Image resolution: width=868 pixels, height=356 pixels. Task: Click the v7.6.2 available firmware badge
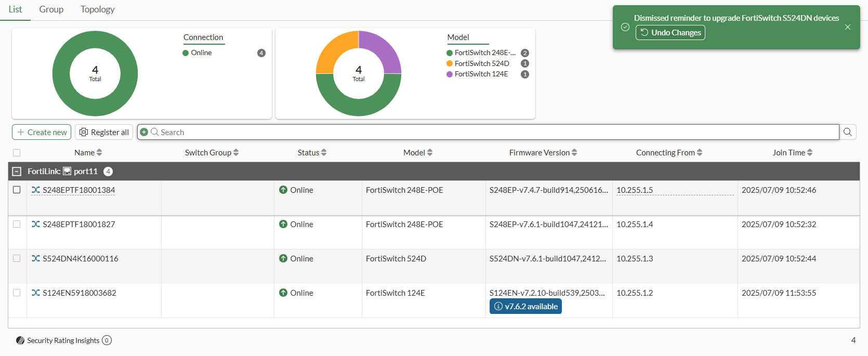(x=525, y=307)
